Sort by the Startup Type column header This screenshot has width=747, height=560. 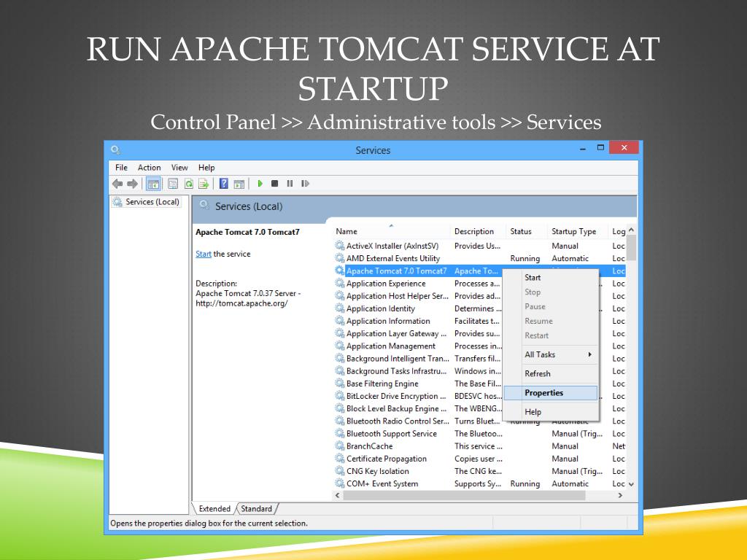578,231
